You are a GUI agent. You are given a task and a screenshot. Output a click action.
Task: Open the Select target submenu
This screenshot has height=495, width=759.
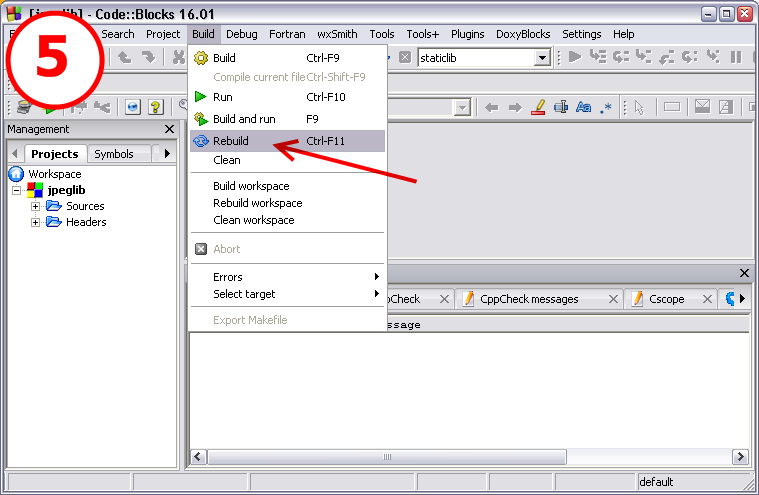[287, 294]
